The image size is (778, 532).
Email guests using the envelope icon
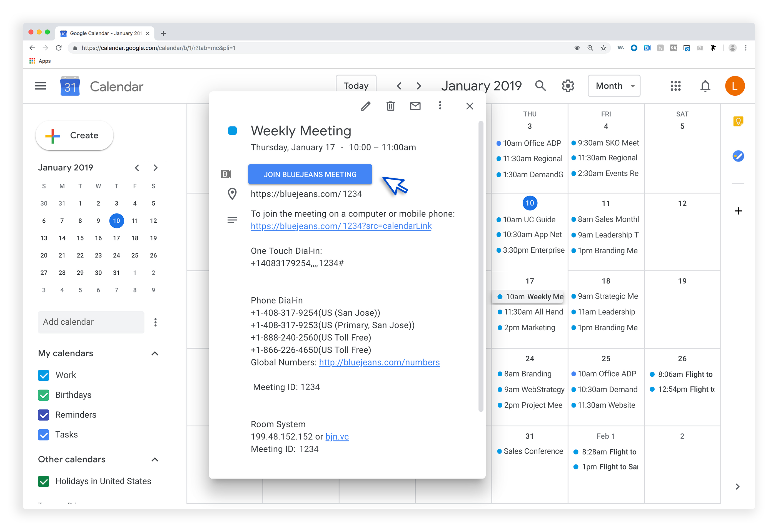[x=415, y=106]
